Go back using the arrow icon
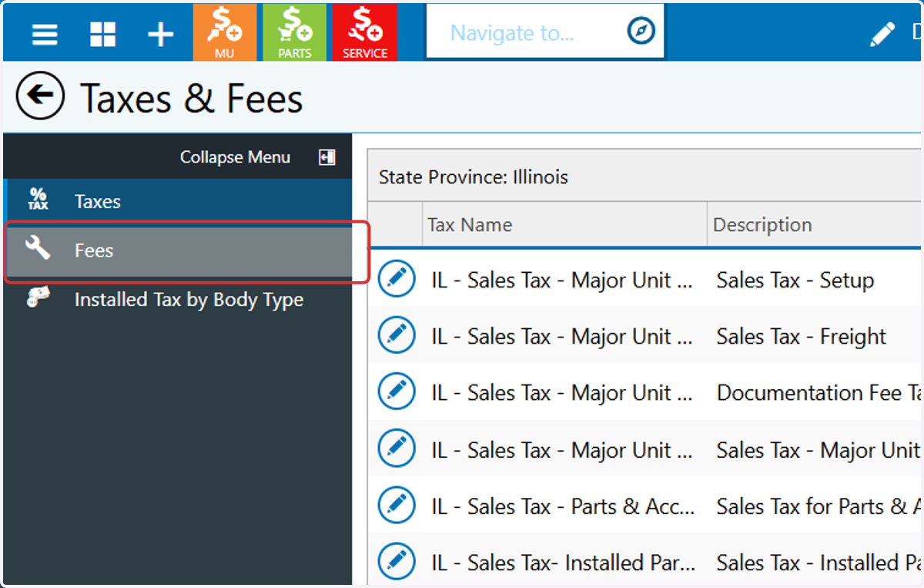924x588 pixels. click(40, 96)
